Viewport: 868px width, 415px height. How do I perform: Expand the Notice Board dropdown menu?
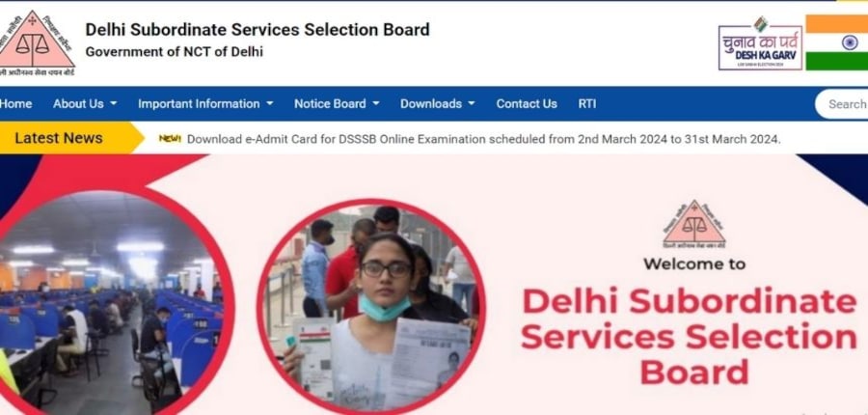[337, 103]
